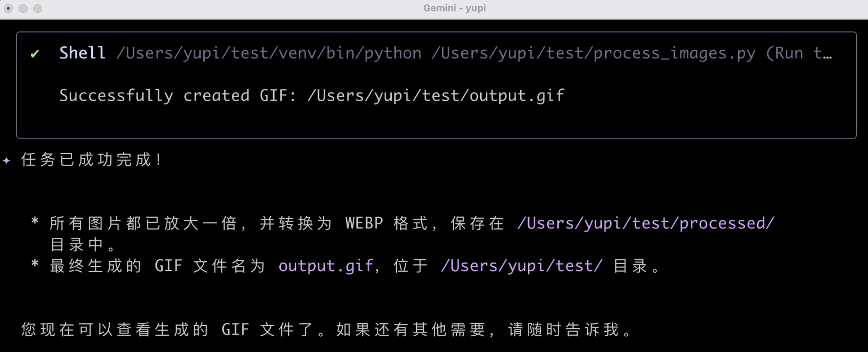Open the /Users/yupi/test/processed/ path link

(645, 223)
